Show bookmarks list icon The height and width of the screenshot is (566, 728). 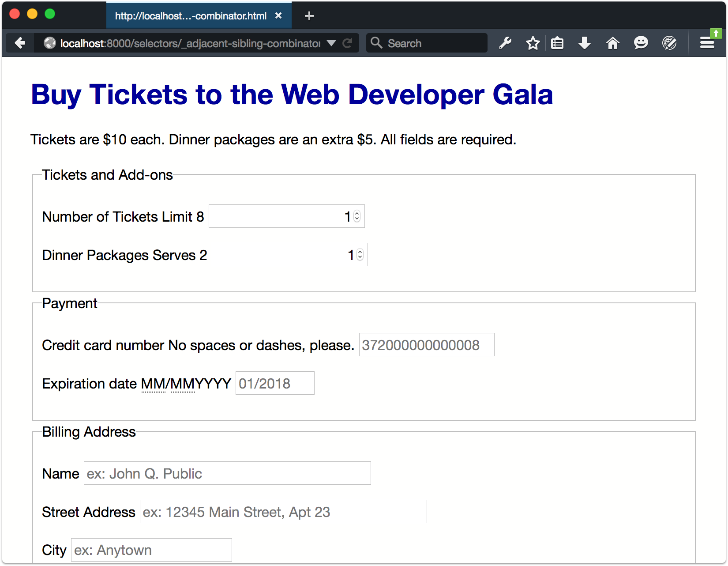click(x=557, y=43)
